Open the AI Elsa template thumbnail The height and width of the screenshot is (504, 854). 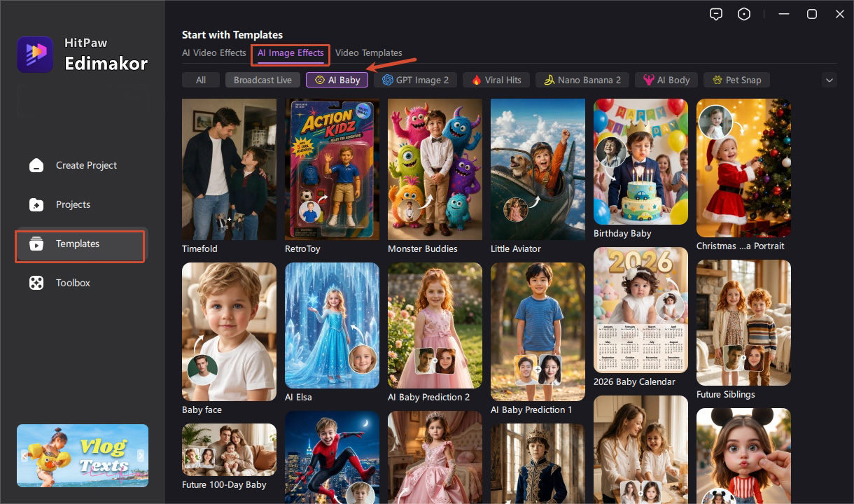pyautogui.click(x=332, y=325)
